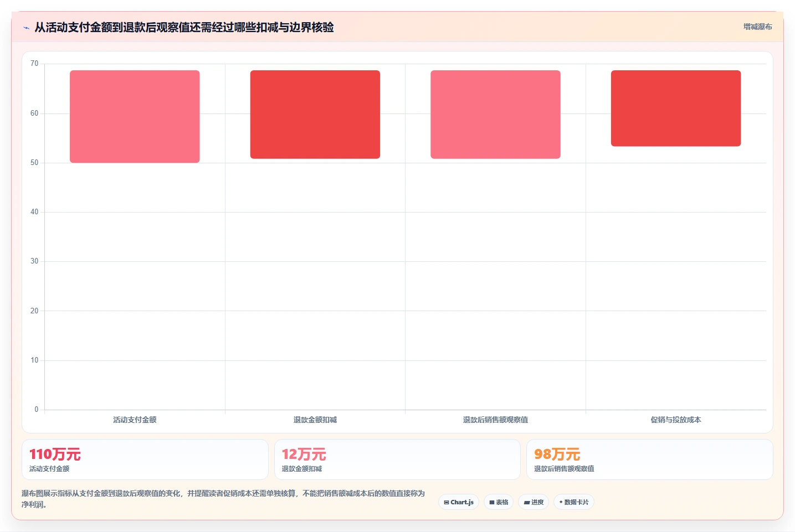Viewport: 795px width, 532px height.
Task: Open the 12万元 退款金额扣减 data card
Action: tap(397, 459)
